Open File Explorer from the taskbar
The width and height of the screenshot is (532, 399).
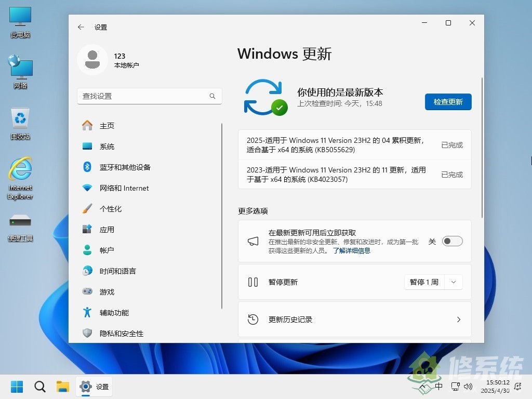pos(63,387)
